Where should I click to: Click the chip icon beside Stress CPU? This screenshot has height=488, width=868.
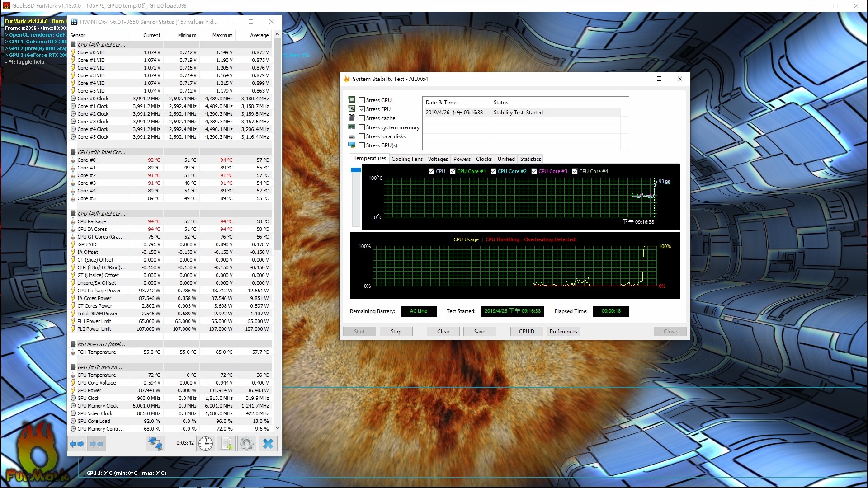tap(352, 100)
